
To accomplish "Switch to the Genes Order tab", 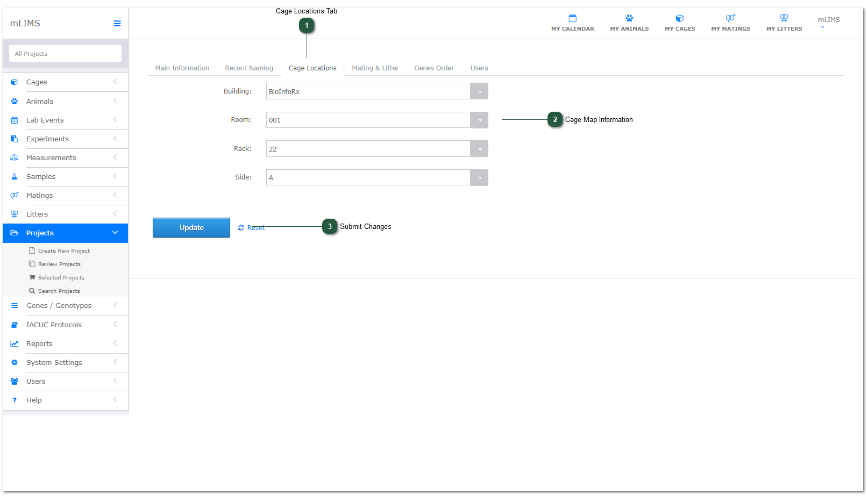I will 434,68.
